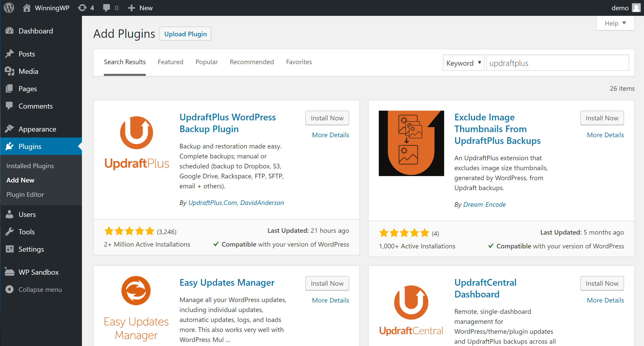Collapse the WordPress admin sidebar menu
This screenshot has height=346, width=644.
[34, 289]
